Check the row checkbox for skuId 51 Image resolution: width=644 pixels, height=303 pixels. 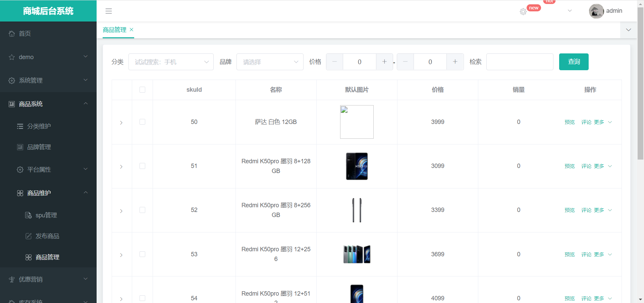pyautogui.click(x=142, y=166)
